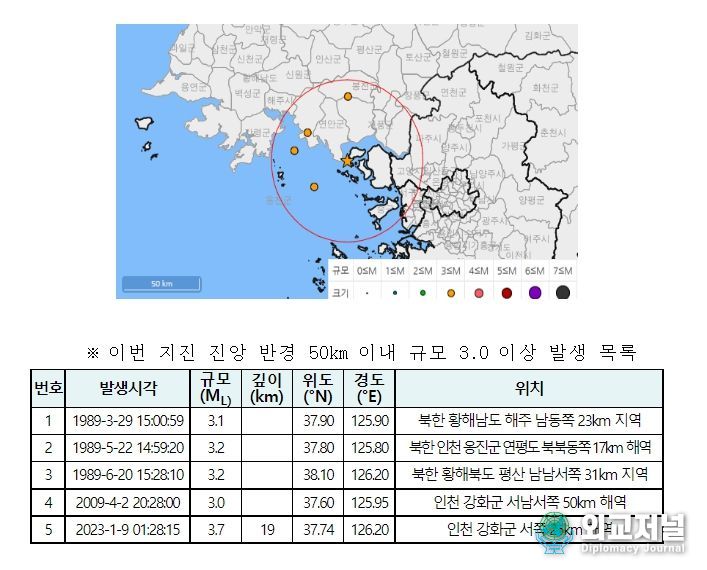Click the black 7≤M legend circle
Image resolution: width=707 pixels, height=570 pixels.
563,292
